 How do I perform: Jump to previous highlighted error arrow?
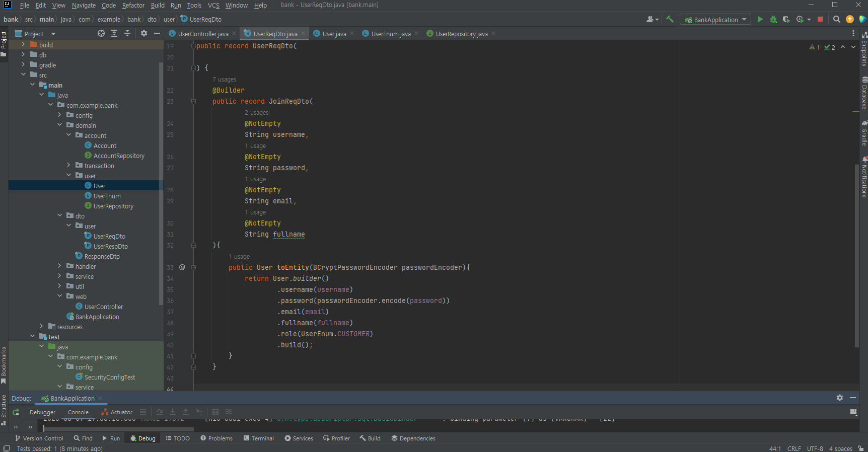pyautogui.click(x=843, y=47)
